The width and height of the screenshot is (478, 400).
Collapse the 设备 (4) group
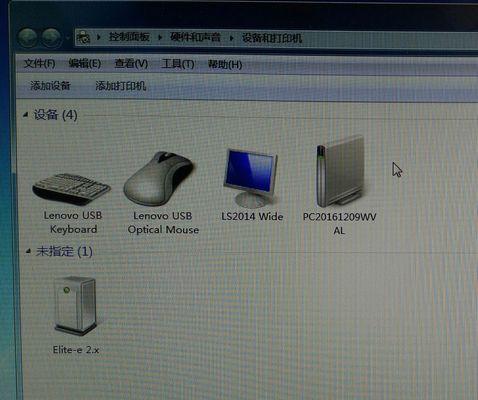(25, 115)
